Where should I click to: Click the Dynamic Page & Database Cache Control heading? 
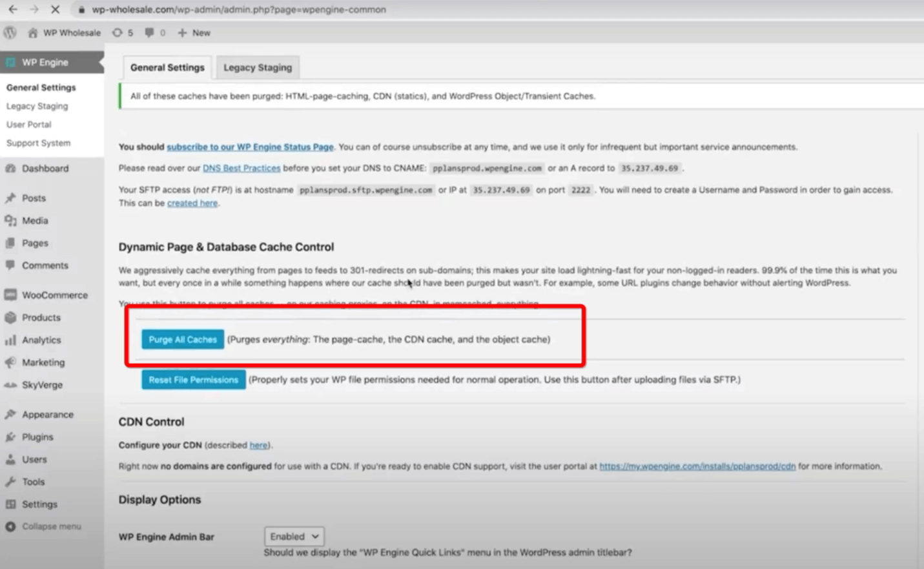(226, 247)
